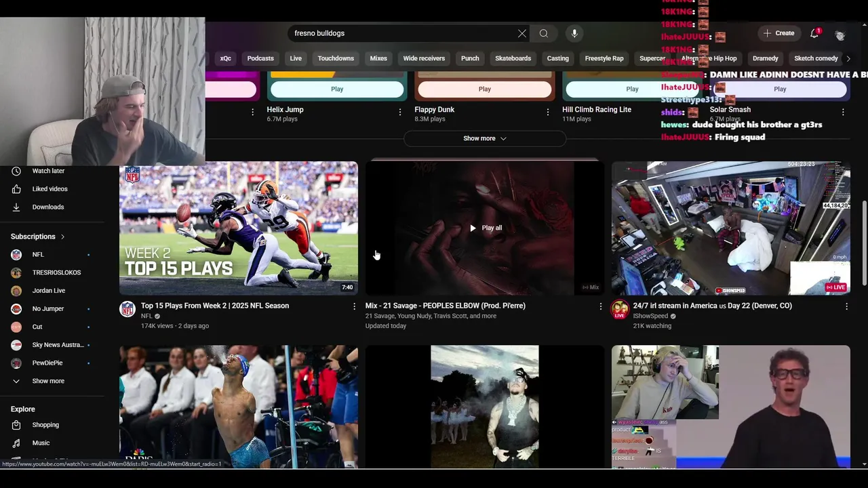The image size is (868, 488).
Task: Open the IShowSpeed 24/7 irl stream thumbnail
Action: 731,228
